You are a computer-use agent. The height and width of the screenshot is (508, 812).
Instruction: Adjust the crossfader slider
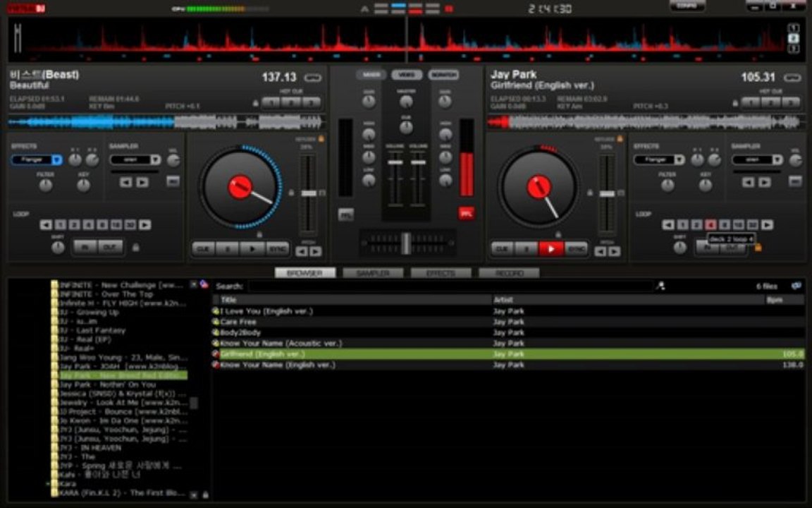pos(407,243)
